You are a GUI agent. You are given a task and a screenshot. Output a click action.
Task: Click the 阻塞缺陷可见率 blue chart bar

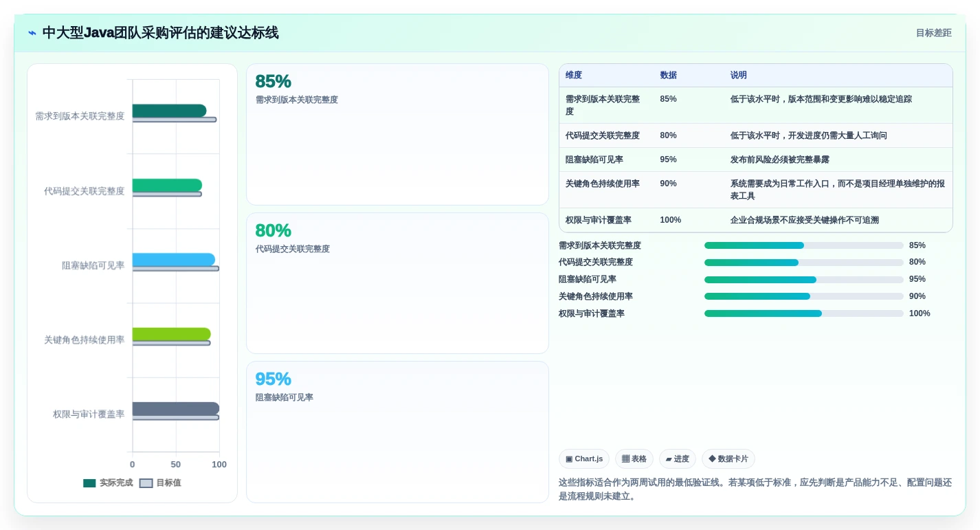tap(173, 260)
